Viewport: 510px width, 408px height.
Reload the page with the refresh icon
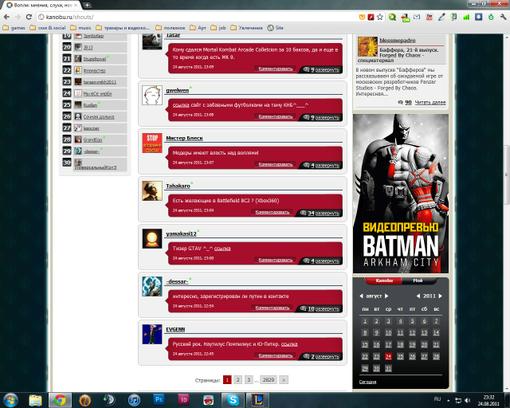[x=29, y=17]
